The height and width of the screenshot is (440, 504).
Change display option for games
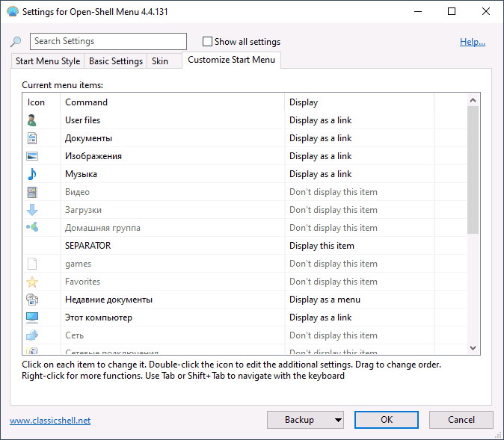[334, 264]
